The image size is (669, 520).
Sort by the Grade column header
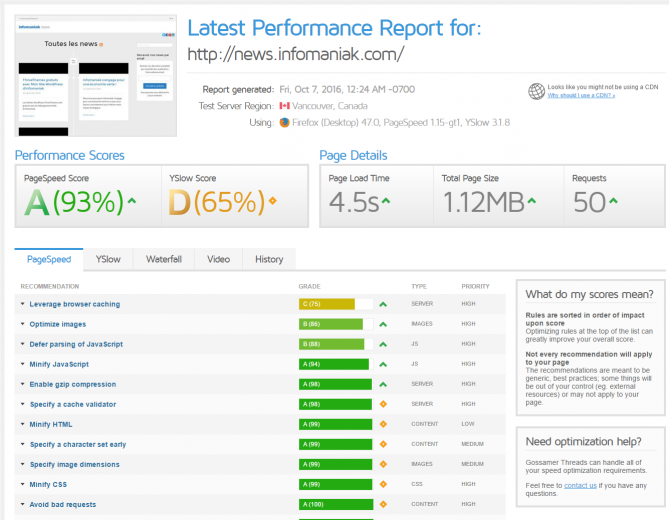pyautogui.click(x=309, y=286)
